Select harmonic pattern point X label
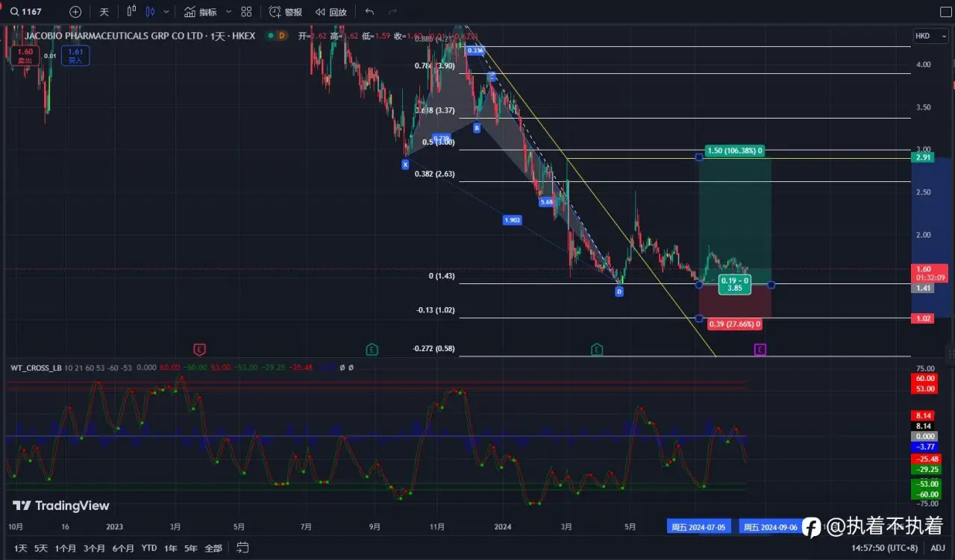 (x=405, y=163)
